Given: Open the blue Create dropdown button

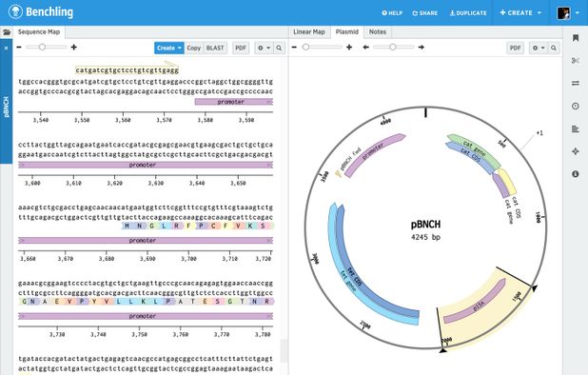Looking at the screenshot, I should (x=169, y=48).
